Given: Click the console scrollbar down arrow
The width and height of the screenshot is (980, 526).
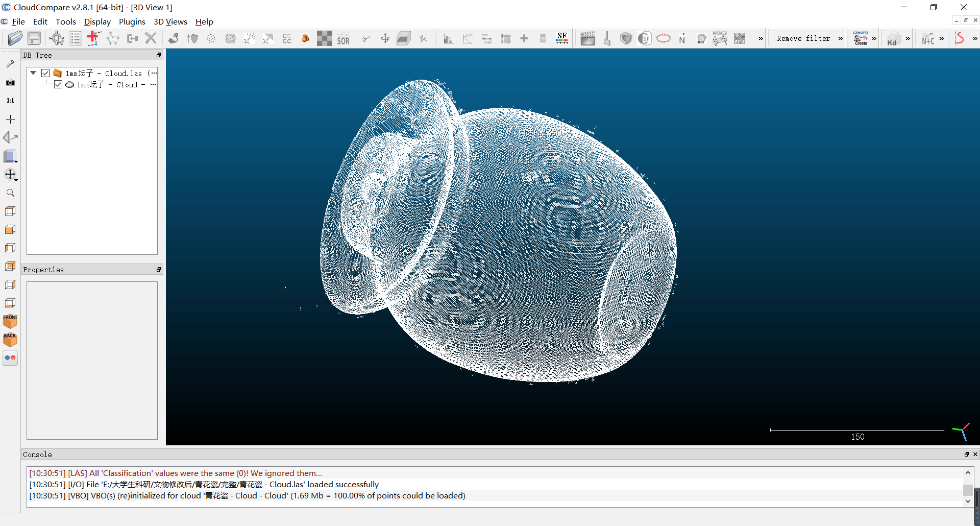Looking at the screenshot, I should (x=968, y=501).
